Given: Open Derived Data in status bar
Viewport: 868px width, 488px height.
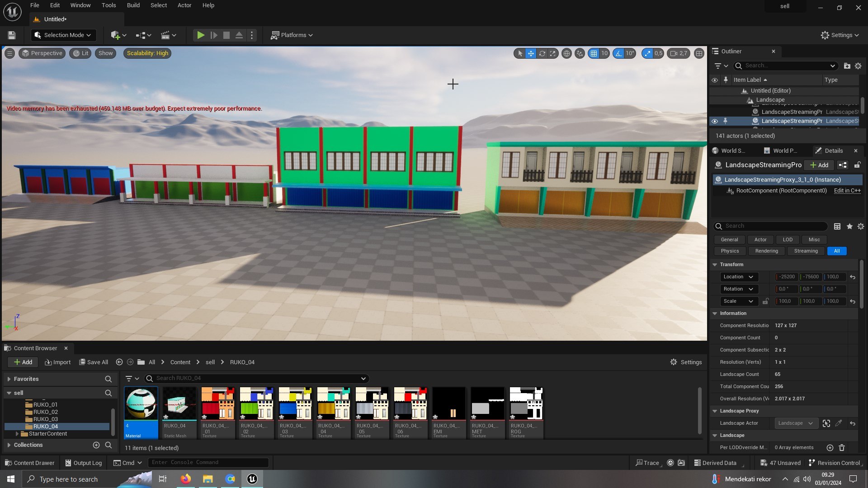Looking at the screenshot, I should [715, 463].
